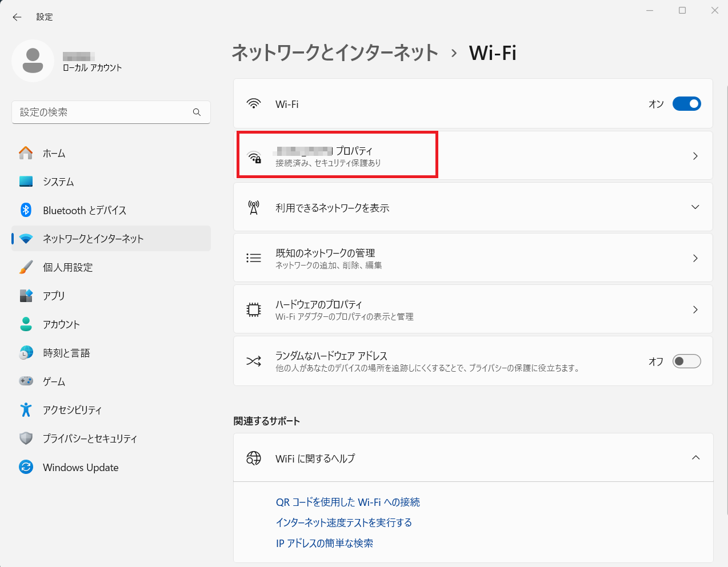Click the ホーム house icon
Viewport: 728px width, 567px height.
(x=26, y=153)
